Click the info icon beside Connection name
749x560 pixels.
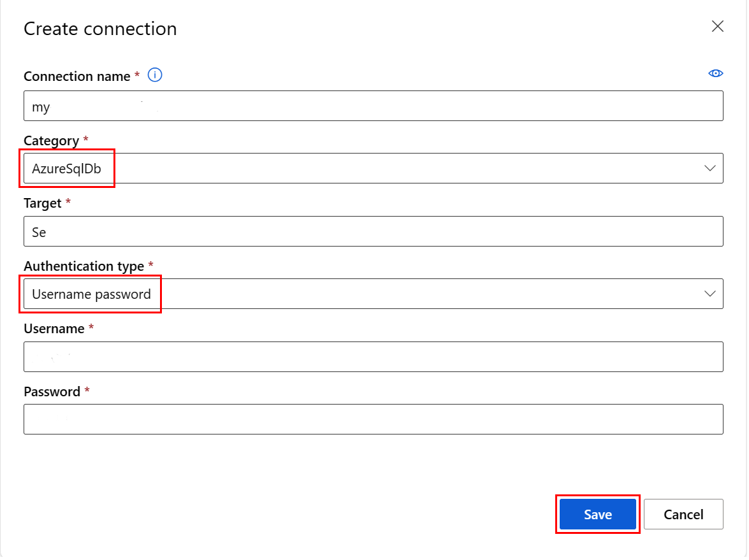coord(155,75)
